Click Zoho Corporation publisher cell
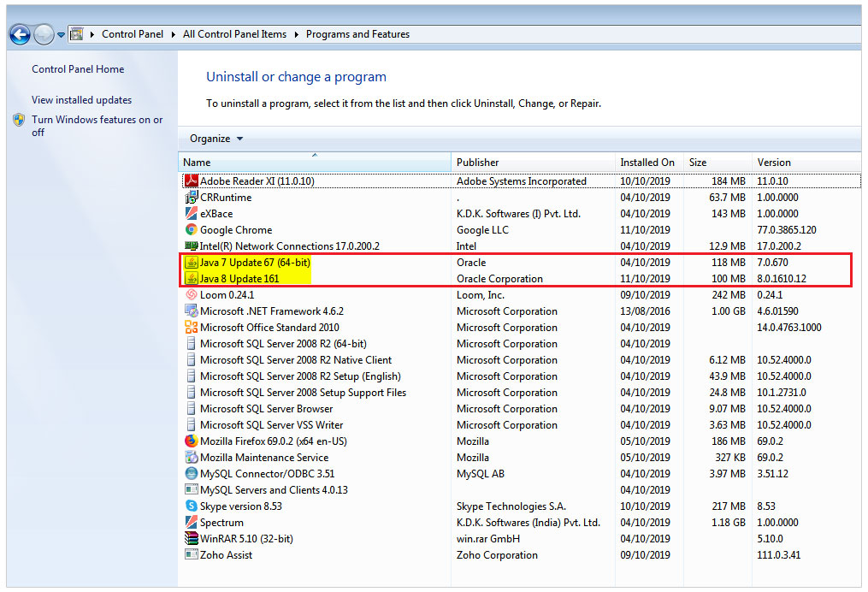Image resolution: width=868 pixels, height=592 pixels. (x=497, y=555)
